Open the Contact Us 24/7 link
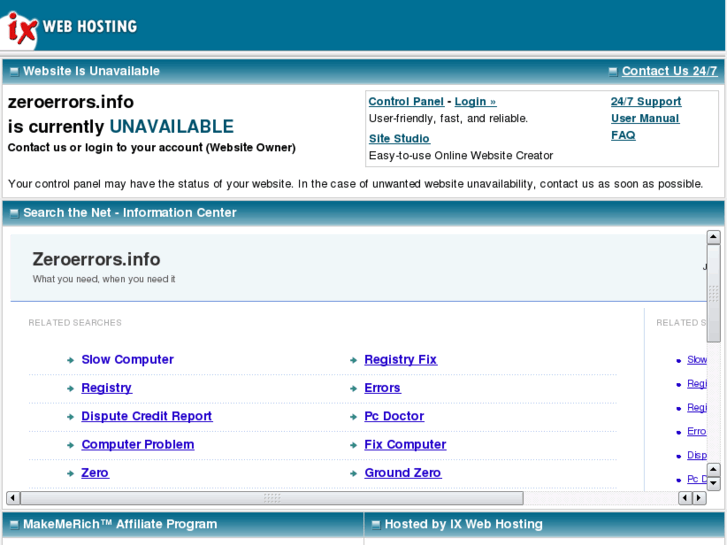This screenshot has height=545, width=727. [x=669, y=71]
